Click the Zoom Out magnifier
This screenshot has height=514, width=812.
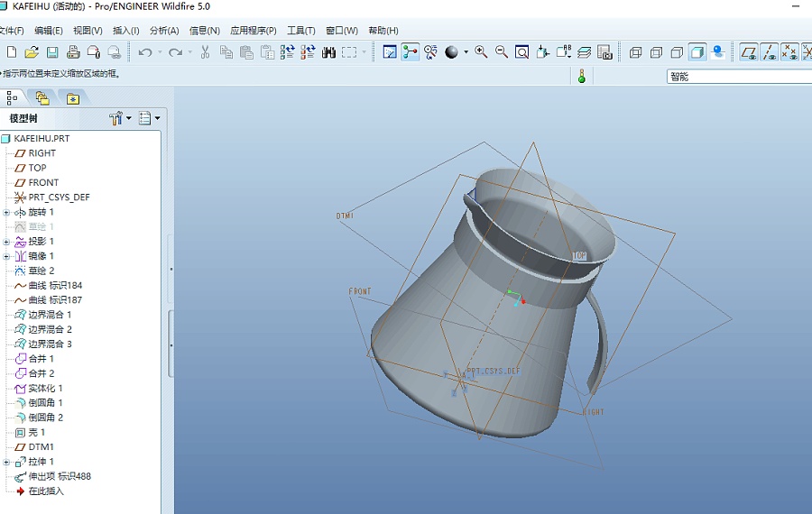point(502,52)
